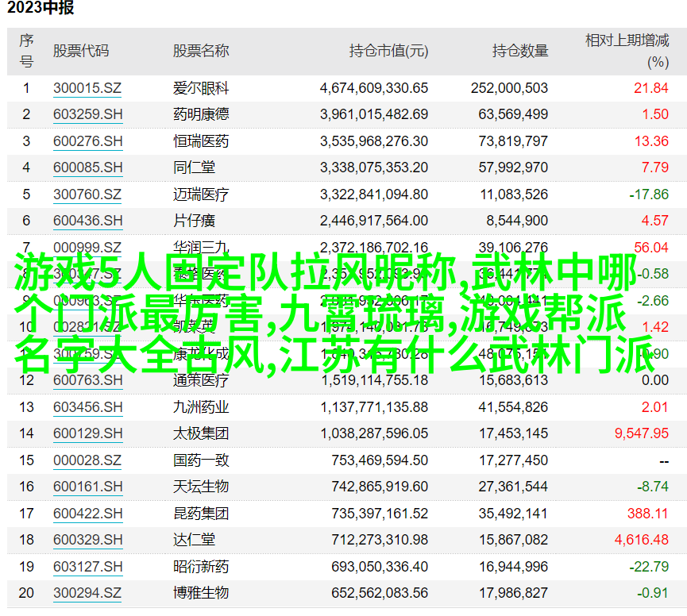
Task: Follow the 600276.SH stock code link
Action: pyautogui.click(x=87, y=141)
